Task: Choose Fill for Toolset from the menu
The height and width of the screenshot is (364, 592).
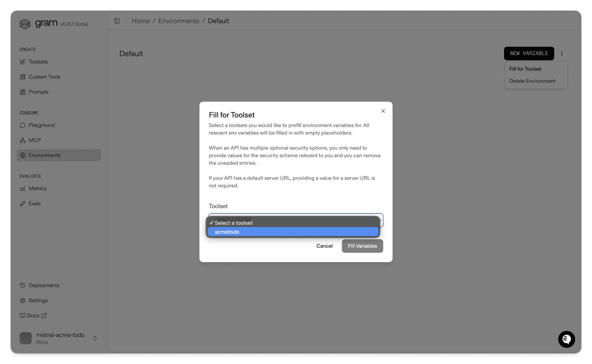Action: pos(525,69)
